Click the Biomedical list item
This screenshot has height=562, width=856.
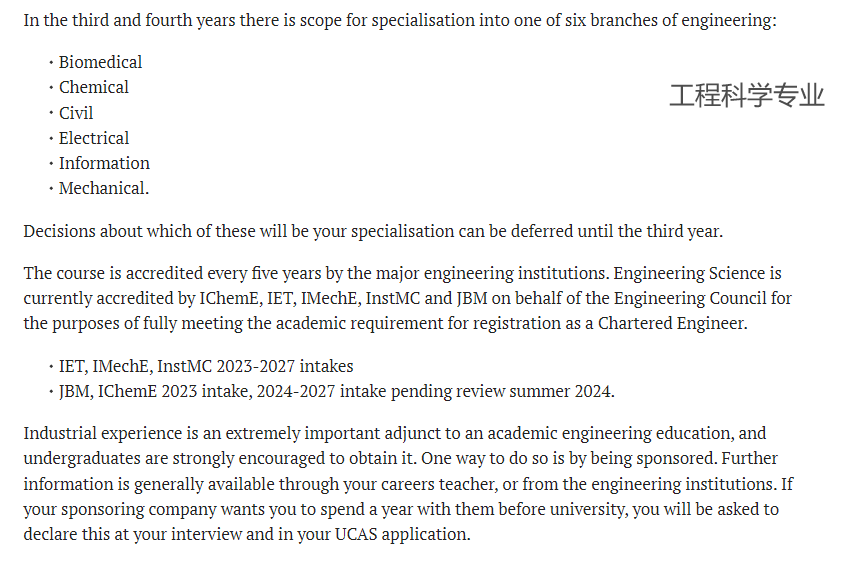100,62
